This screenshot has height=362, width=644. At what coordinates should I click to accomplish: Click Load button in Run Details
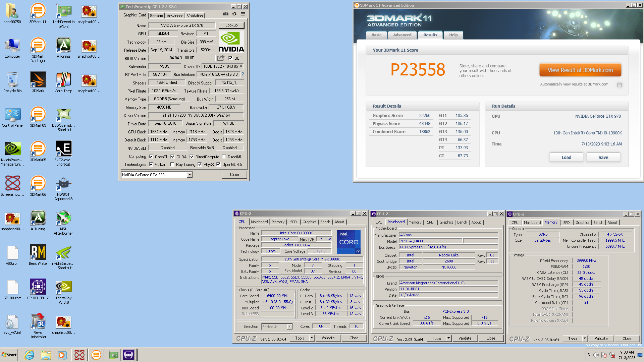[566, 157]
